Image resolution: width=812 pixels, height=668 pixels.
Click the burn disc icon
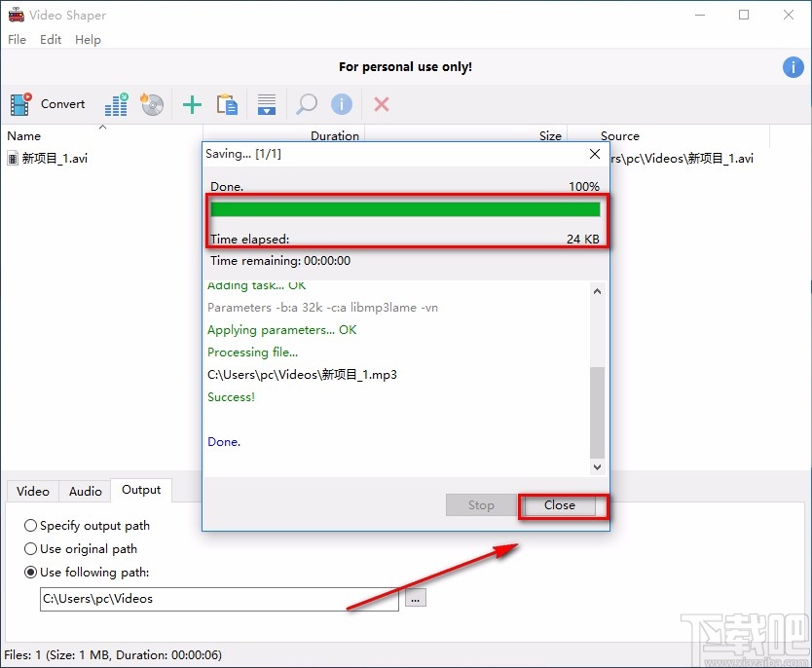pos(152,104)
